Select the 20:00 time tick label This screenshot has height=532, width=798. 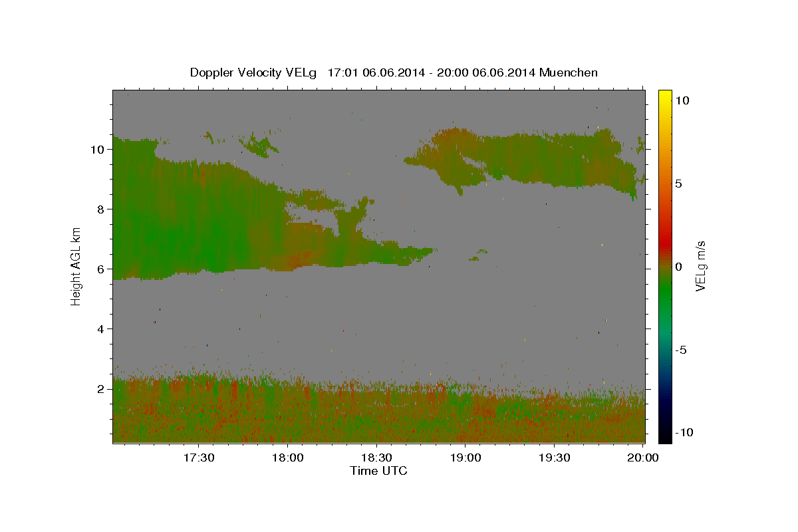click(644, 458)
